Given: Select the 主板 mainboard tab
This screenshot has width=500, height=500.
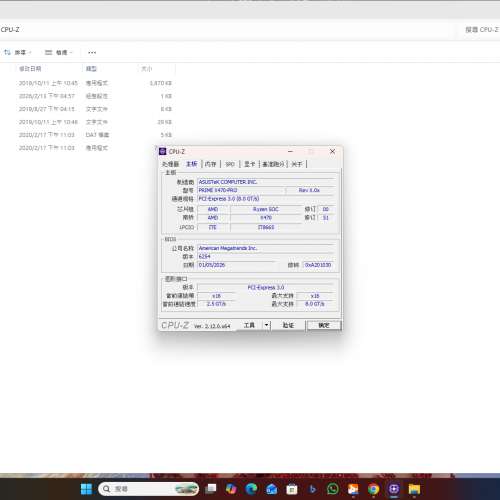Looking at the screenshot, I should [192, 164].
